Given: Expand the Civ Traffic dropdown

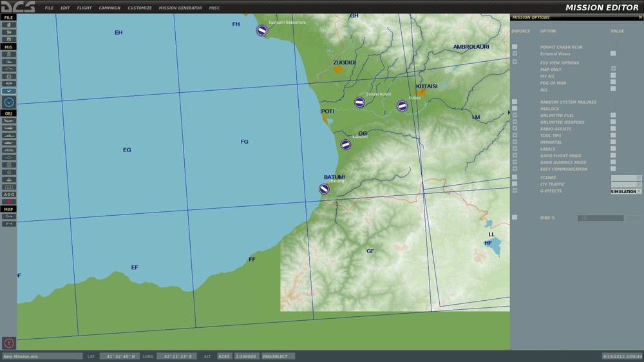Looking at the screenshot, I should pyautogui.click(x=626, y=184).
